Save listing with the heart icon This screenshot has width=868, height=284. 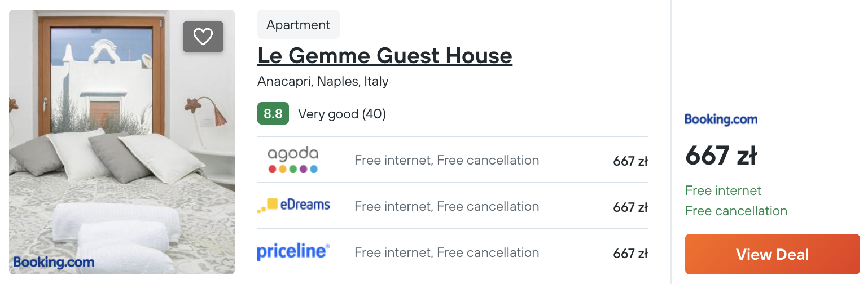[203, 37]
